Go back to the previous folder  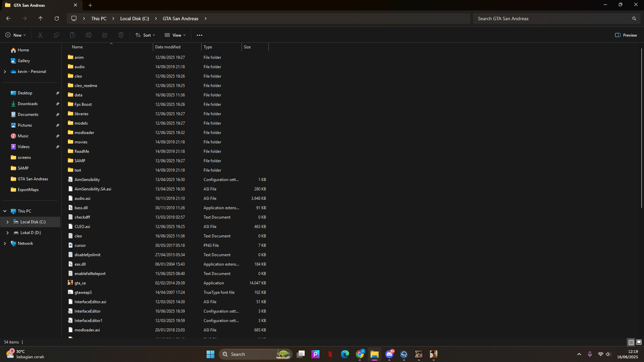tap(8, 19)
